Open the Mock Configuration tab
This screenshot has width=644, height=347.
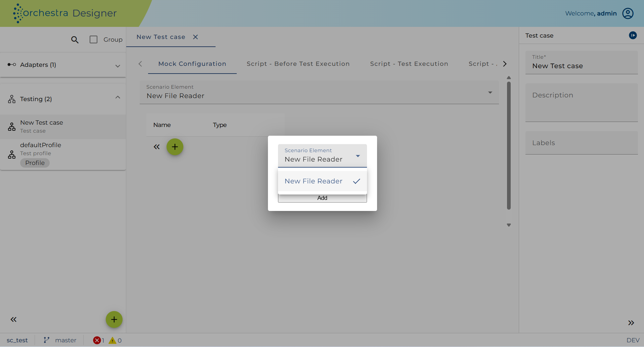click(x=192, y=64)
